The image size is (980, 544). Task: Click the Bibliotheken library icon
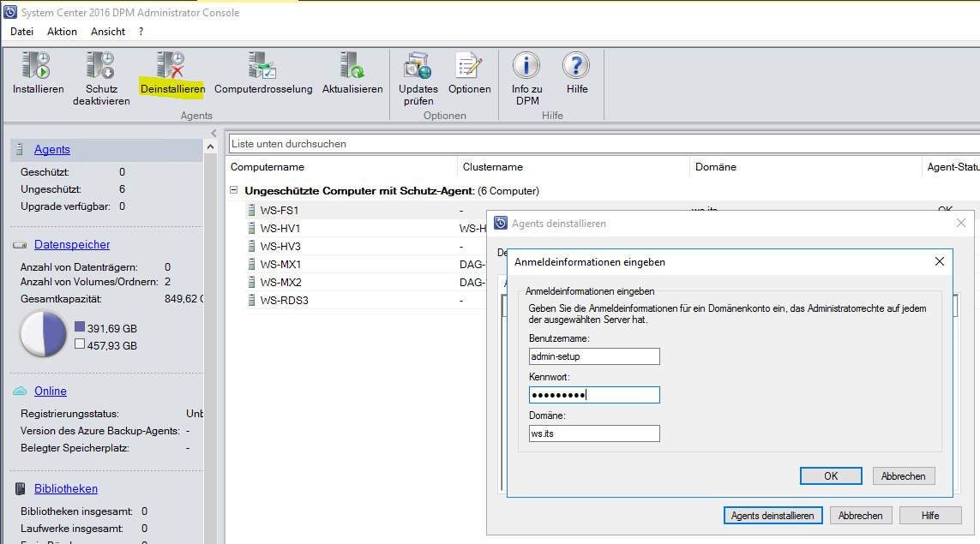pos(20,488)
